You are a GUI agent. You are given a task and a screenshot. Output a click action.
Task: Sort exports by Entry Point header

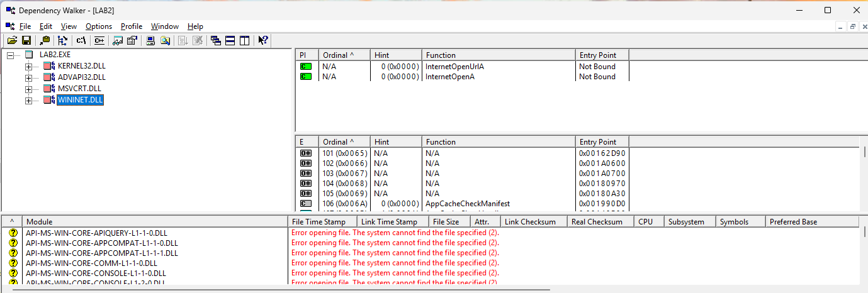tap(602, 141)
